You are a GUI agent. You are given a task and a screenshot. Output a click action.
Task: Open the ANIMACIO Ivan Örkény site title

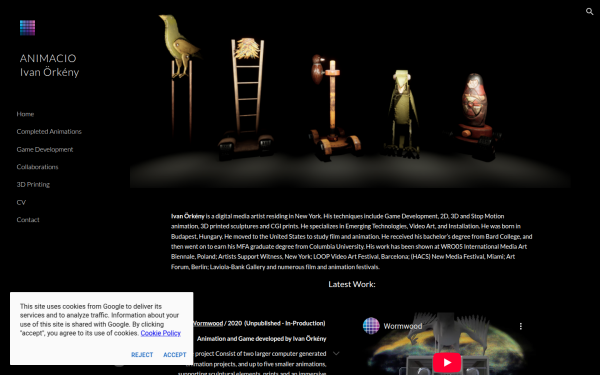(49, 65)
